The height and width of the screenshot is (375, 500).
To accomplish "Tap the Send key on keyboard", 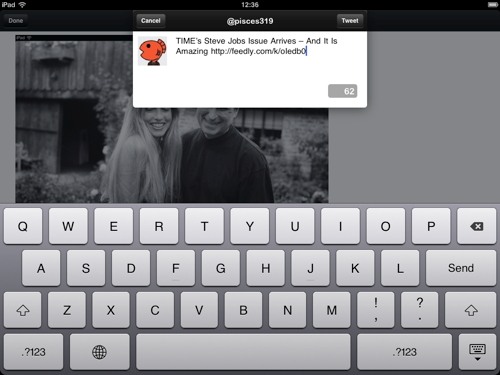I will [461, 268].
